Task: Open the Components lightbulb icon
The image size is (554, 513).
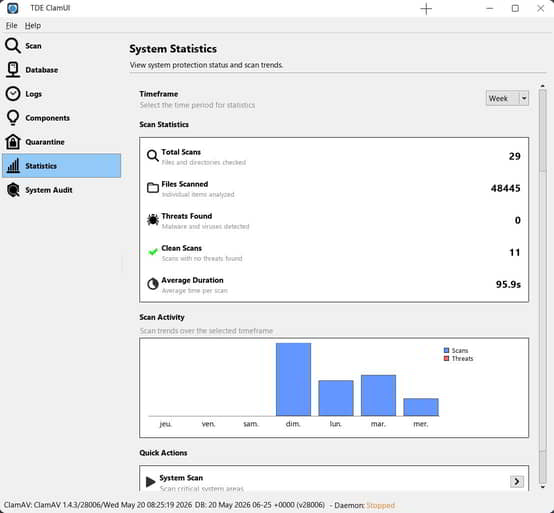Action: click(13, 118)
